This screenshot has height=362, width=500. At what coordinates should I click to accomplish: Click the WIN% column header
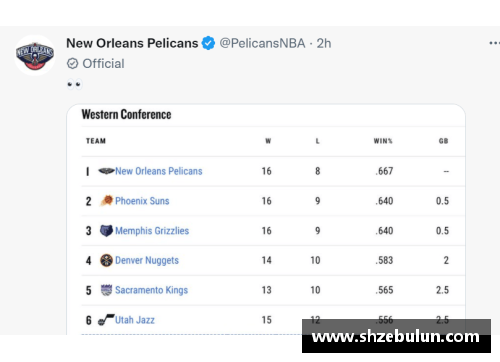[x=383, y=141]
